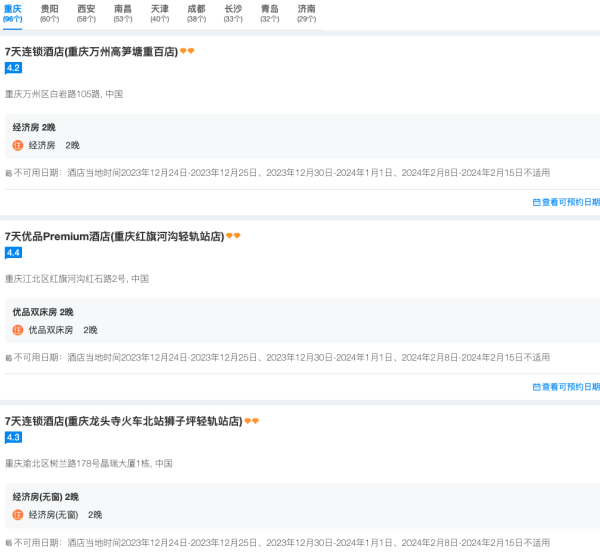Select the 青岛 city tab
The height and width of the screenshot is (556, 600).
[270, 14]
